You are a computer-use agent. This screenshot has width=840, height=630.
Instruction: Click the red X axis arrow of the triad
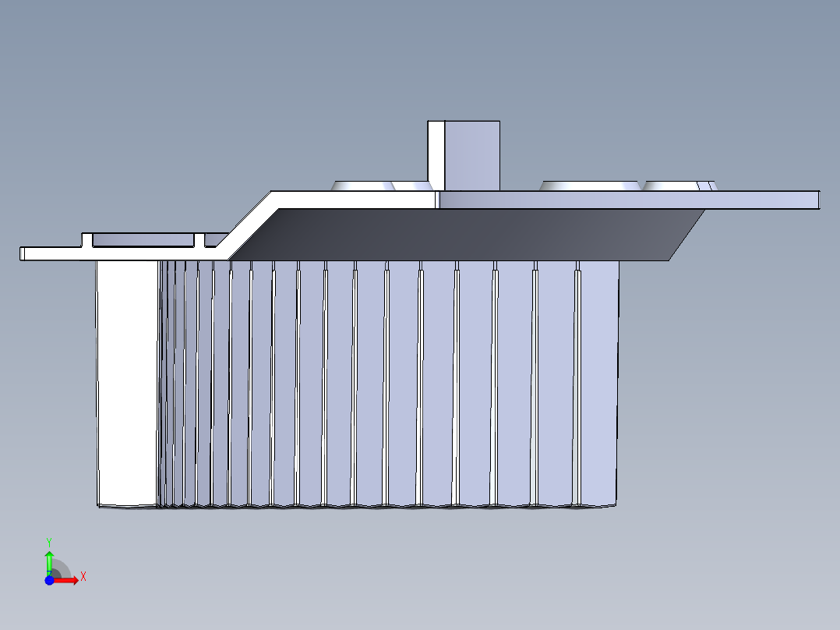point(68,581)
